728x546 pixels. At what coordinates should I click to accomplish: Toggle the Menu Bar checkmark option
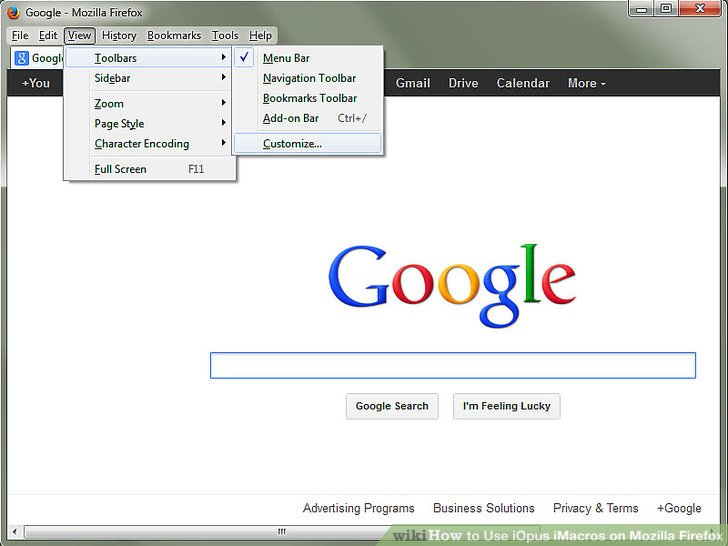tap(308, 58)
